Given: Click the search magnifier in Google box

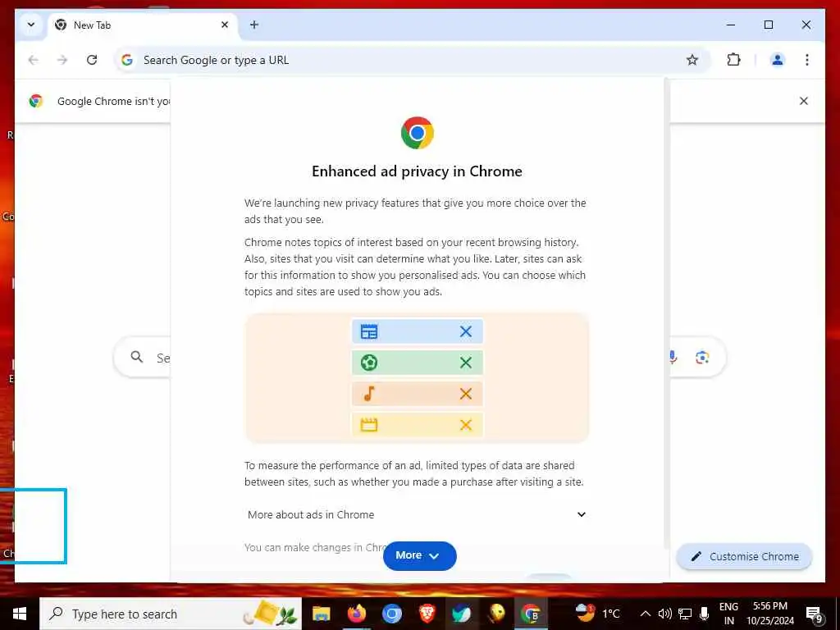Looking at the screenshot, I should pyautogui.click(x=137, y=357).
